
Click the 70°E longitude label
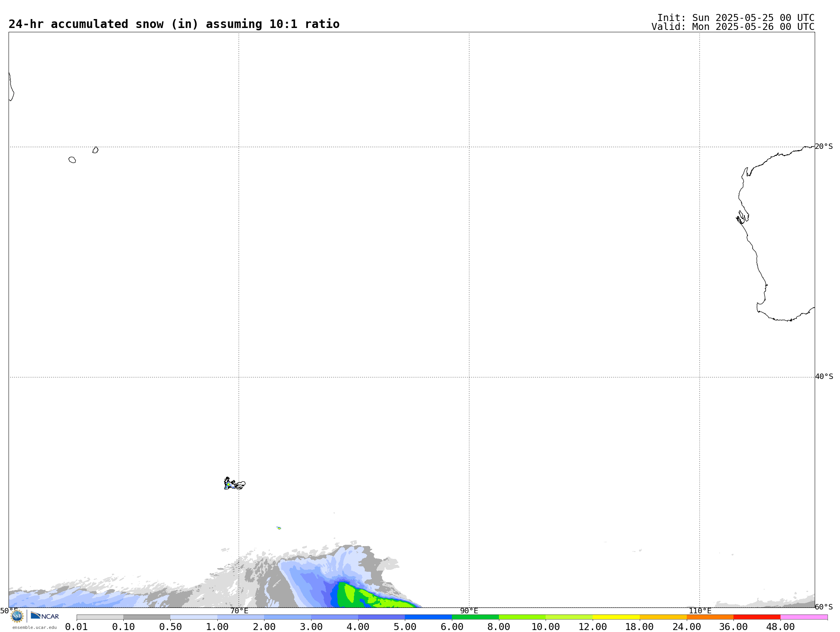(239, 611)
